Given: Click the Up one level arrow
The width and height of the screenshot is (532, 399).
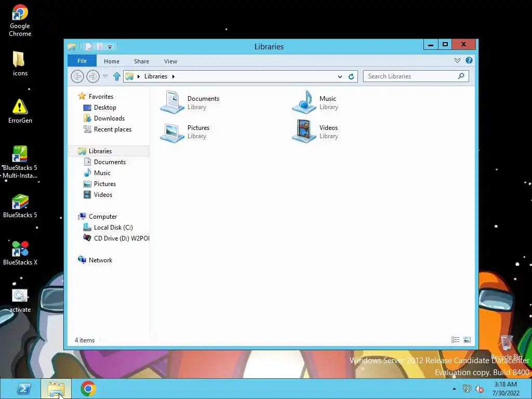Looking at the screenshot, I should [117, 76].
